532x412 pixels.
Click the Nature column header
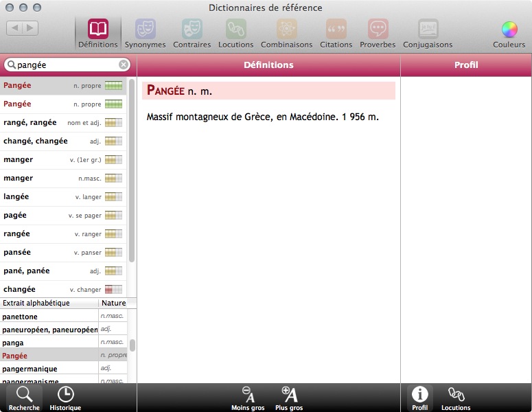click(113, 303)
